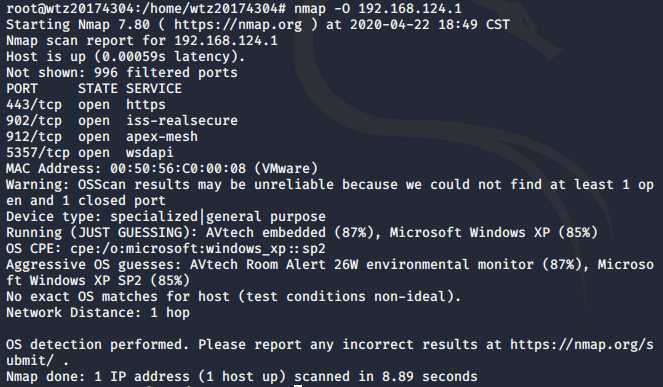Click the 443/tcp port entry
This screenshot has height=387, width=663.
pyautogui.click(x=34, y=104)
